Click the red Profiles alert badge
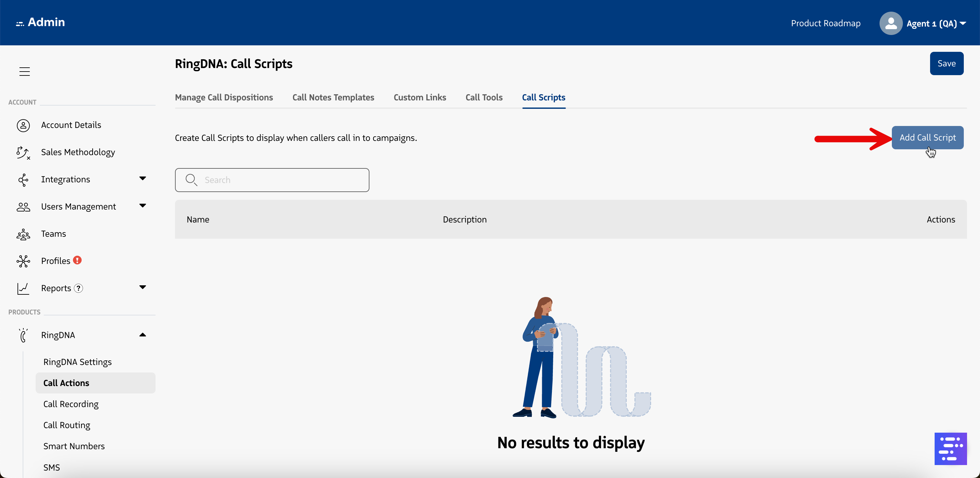Screen dimensions: 980x478 (77, 260)
